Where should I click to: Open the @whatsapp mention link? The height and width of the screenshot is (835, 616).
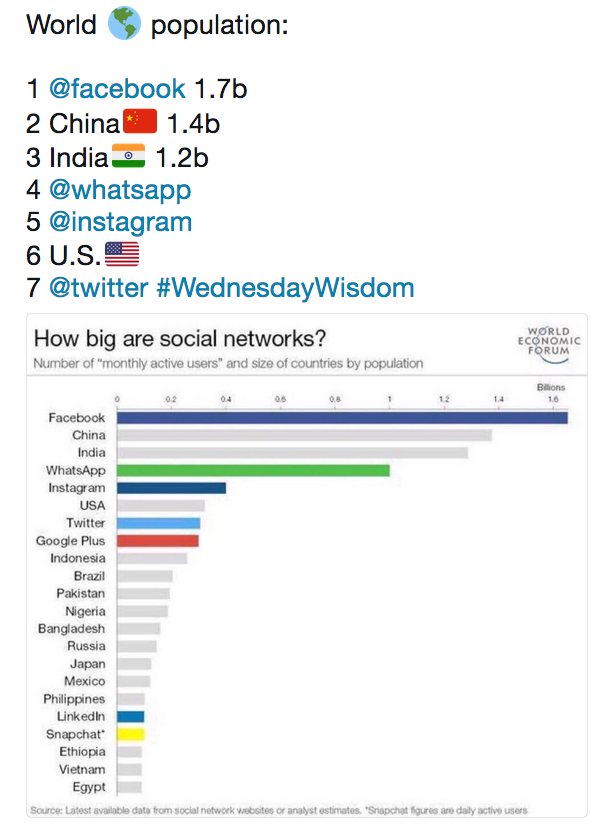point(120,190)
